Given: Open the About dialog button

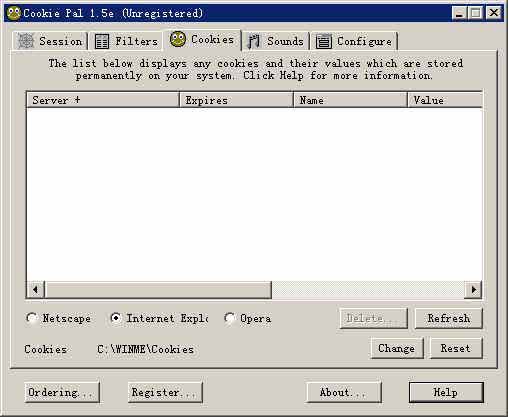Looking at the screenshot, I should coord(344,392).
